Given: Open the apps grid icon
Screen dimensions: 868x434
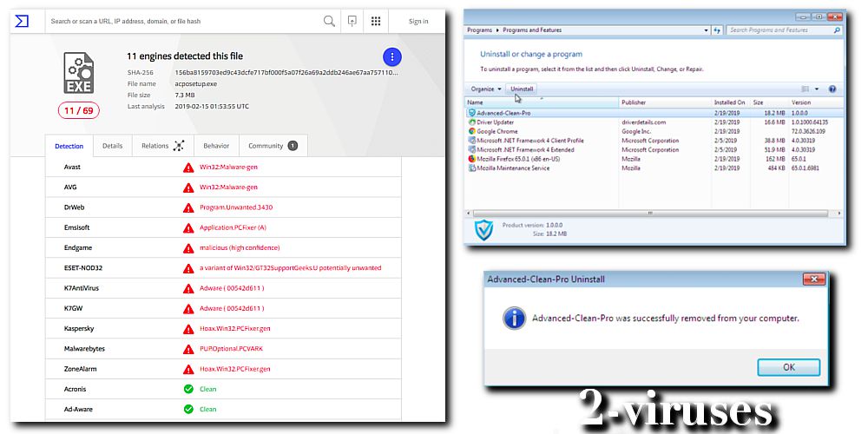Looking at the screenshot, I should click(x=376, y=21).
